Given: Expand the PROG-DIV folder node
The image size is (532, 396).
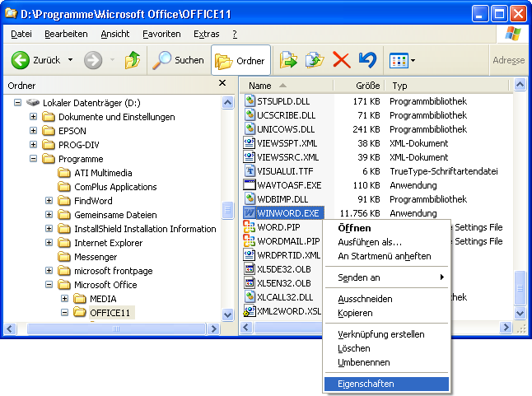Looking at the screenshot, I should click(33, 145).
